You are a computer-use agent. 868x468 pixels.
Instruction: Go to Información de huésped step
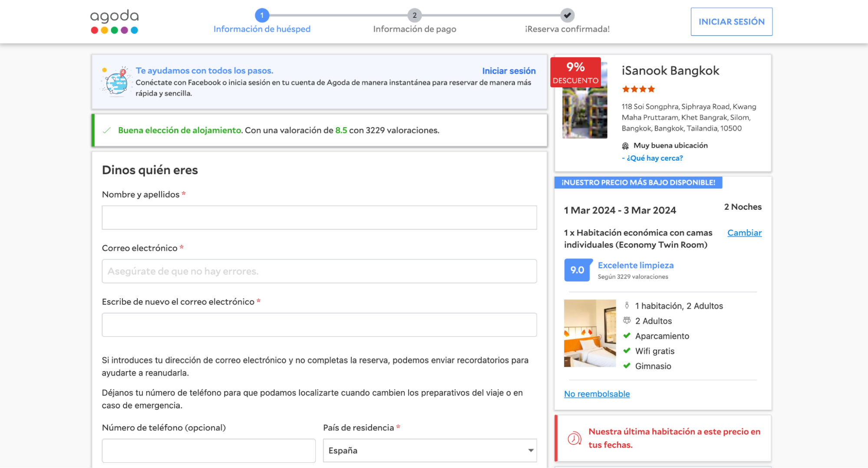(262, 29)
